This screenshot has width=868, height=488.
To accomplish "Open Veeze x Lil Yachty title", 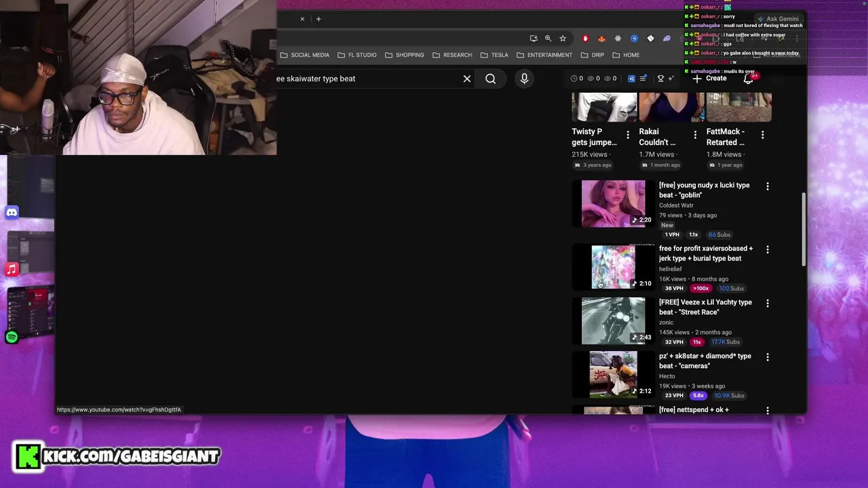I will pos(705,307).
